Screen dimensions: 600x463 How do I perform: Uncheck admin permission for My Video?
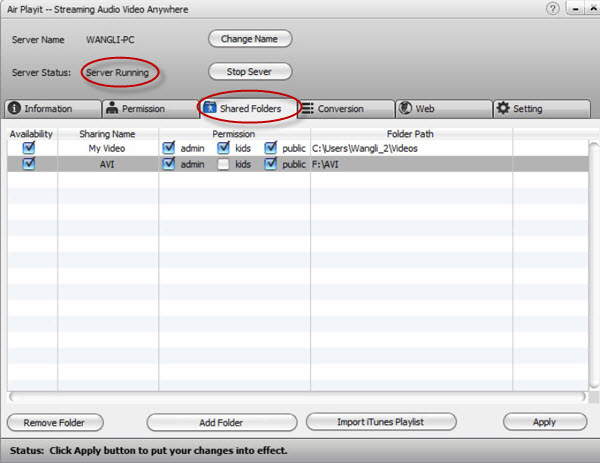(168, 148)
